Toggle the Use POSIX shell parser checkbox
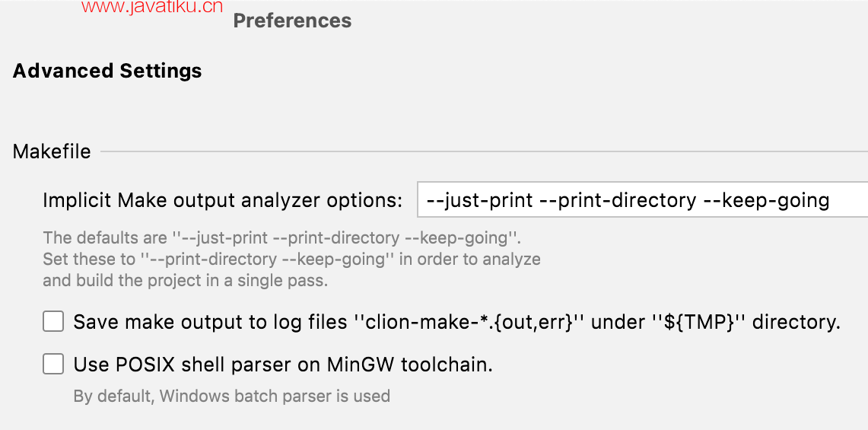 53,365
